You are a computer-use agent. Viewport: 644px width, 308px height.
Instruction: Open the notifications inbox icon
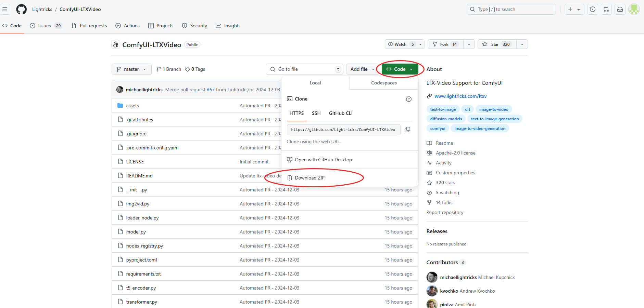point(620,9)
